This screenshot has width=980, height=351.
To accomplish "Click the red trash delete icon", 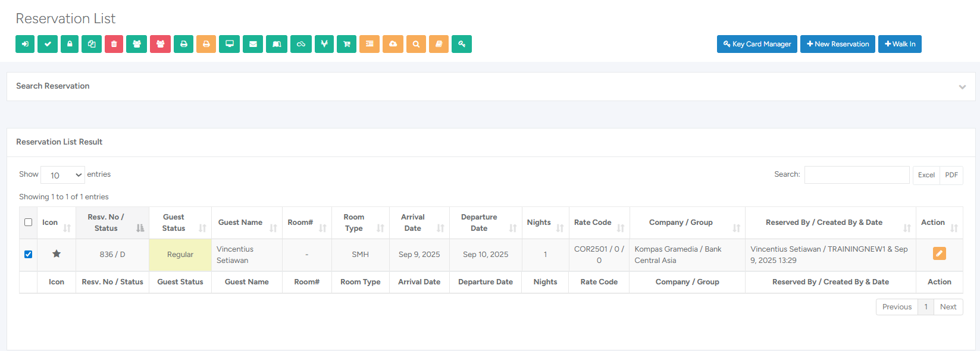I will coord(114,44).
